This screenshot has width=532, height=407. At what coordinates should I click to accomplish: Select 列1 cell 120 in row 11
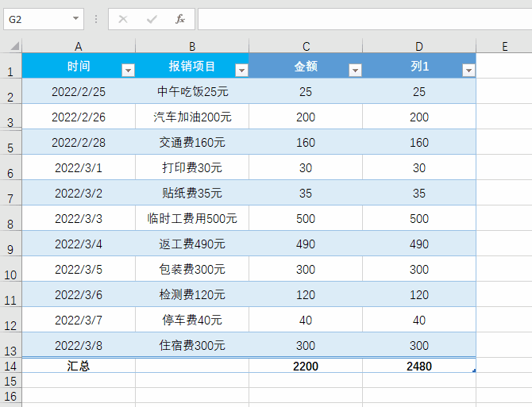tap(419, 294)
